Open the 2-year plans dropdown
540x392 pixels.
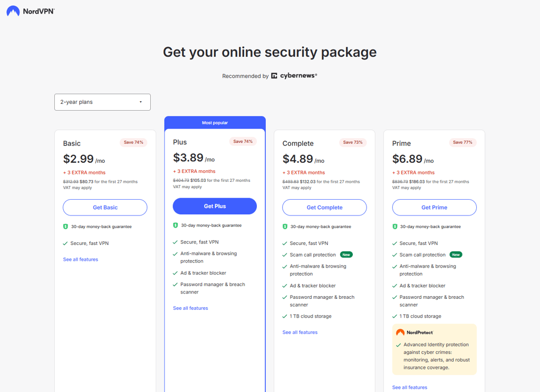click(102, 102)
